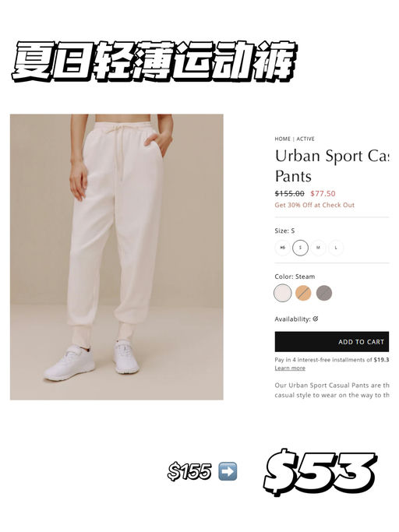Click the $77.50 sale price
This screenshot has height=532, width=399.
323,194
